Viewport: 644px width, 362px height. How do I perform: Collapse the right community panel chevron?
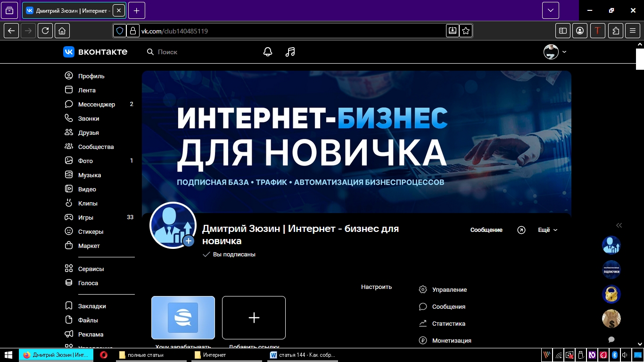(619, 225)
